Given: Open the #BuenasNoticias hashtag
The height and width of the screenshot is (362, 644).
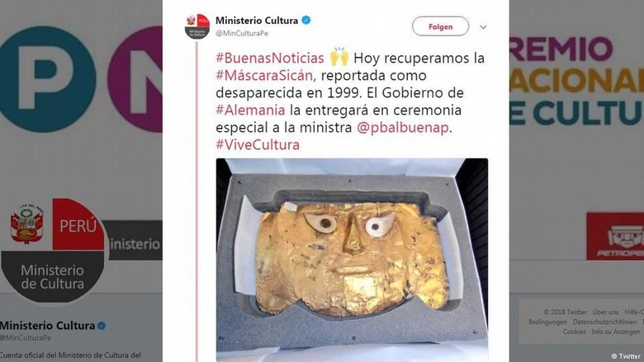Looking at the screenshot, I should [x=270, y=59].
